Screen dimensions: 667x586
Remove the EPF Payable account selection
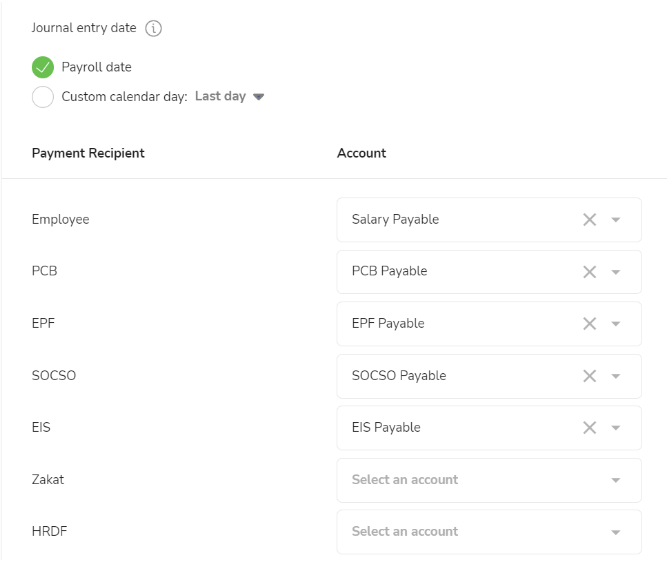tap(589, 324)
